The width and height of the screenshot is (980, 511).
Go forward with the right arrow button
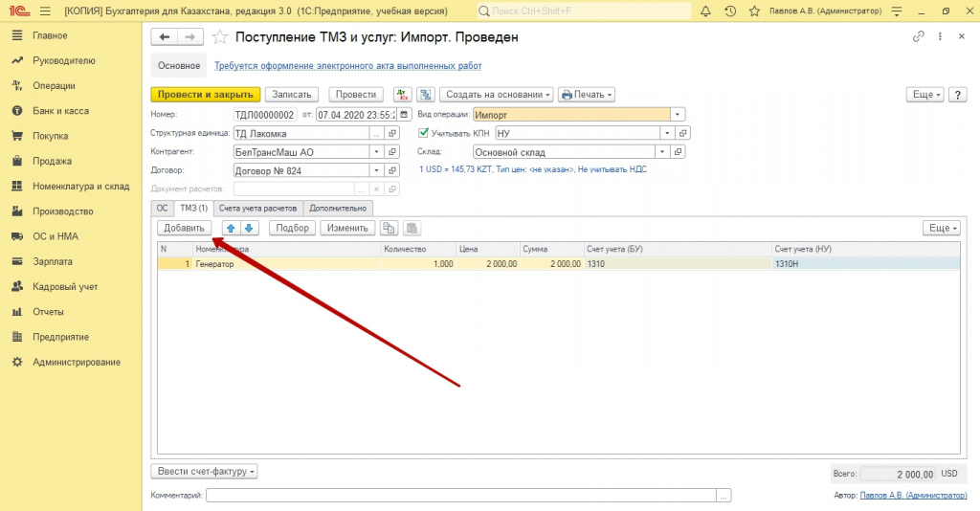tap(190, 37)
